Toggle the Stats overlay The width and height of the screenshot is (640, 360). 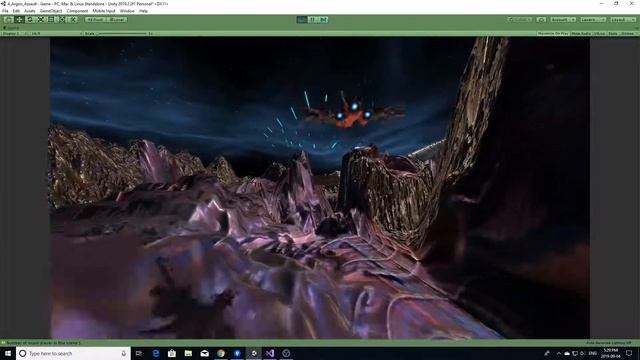pyautogui.click(x=613, y=33)
